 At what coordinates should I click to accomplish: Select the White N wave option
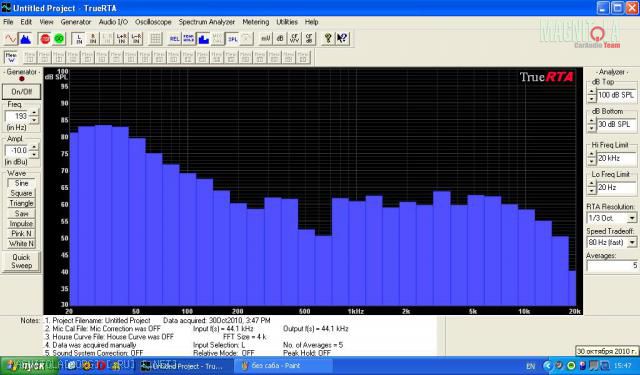pyautogui.click(x=21, y=244)
